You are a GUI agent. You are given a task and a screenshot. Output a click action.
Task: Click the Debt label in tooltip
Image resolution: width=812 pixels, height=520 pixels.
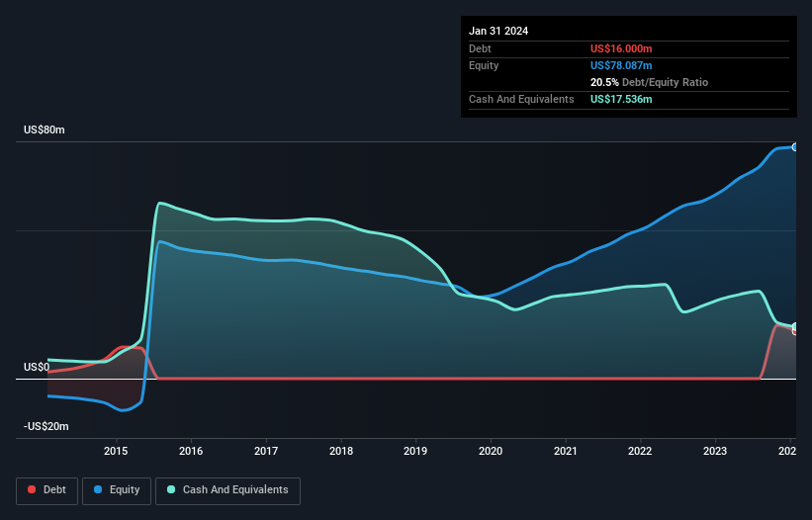(x=480, y=48)
